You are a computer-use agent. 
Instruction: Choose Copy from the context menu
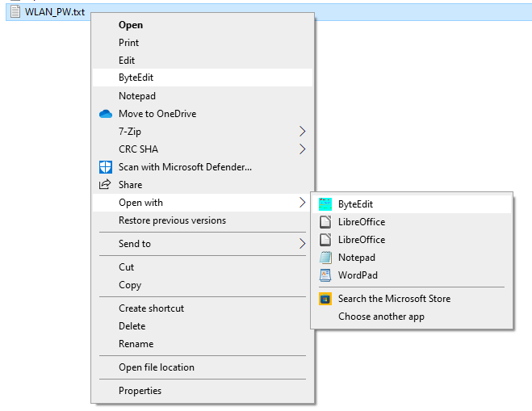click(x=203, y=285)
